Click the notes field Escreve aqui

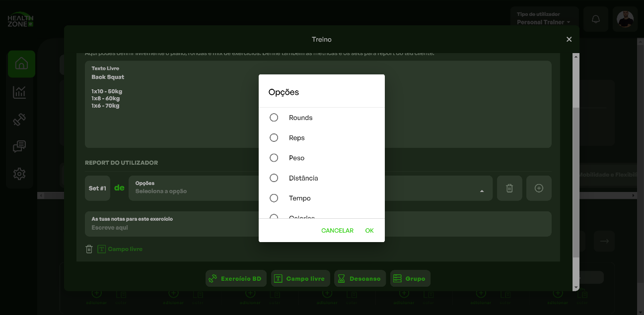(x=318, y=224)
